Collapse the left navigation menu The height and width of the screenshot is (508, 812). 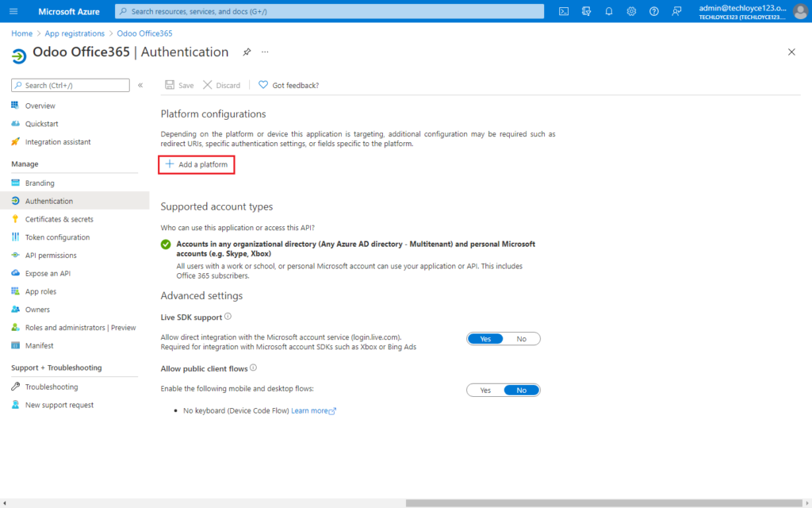(x=140, y=85)
